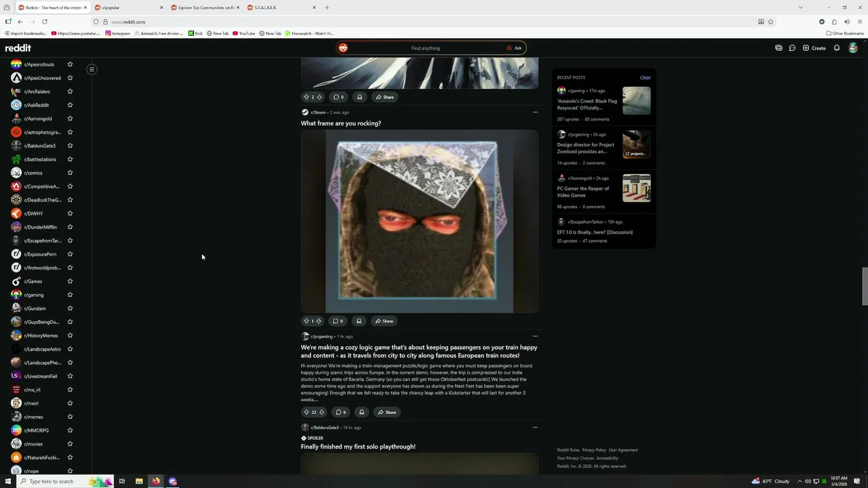This screenshot has width=868, height=488.
Task: Open the Firefox list all tabs chevron
Action: tap(801, 7)
